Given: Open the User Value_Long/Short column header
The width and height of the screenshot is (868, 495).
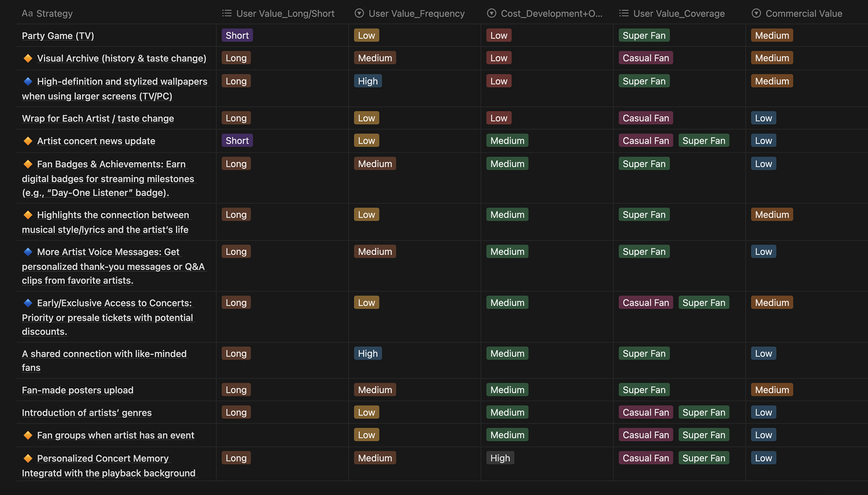Looking at the screenshot, I should (x=282, y=13).
